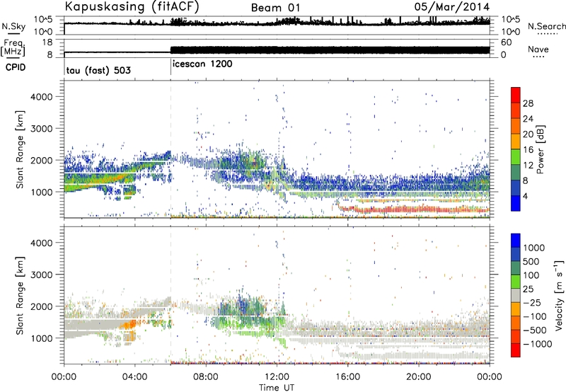Pick the Power colorbar segment between 8 and 12

pos(516,172)
